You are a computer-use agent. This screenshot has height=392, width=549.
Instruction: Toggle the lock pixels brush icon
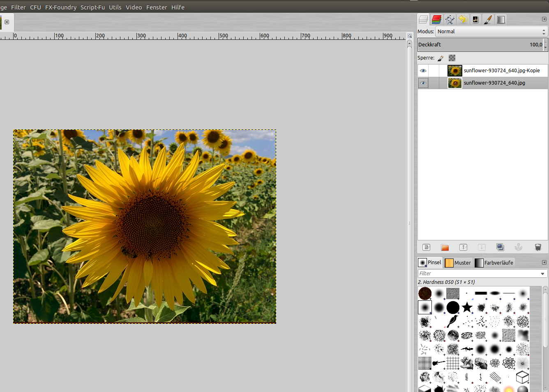pyautogui.click(x=441, y=58)
